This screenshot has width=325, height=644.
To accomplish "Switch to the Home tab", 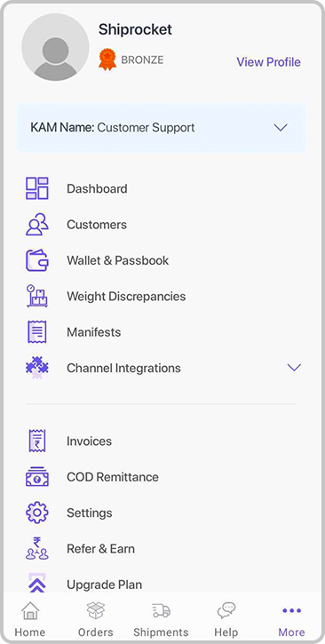I will (30, 618).
